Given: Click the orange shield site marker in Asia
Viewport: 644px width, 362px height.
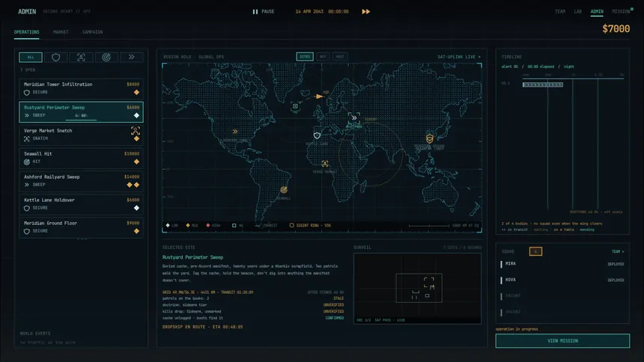Looking at the screenshot, I should pyautogui.click(x=429, y=138).
